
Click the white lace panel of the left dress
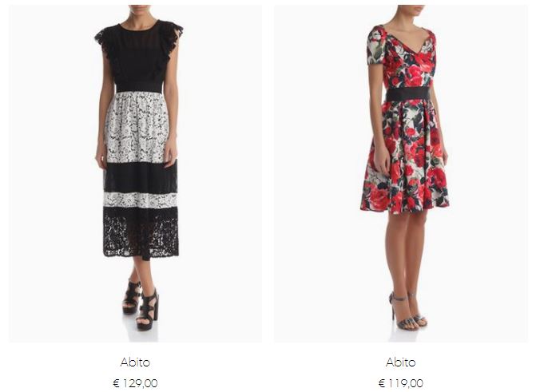coord(137,127)
